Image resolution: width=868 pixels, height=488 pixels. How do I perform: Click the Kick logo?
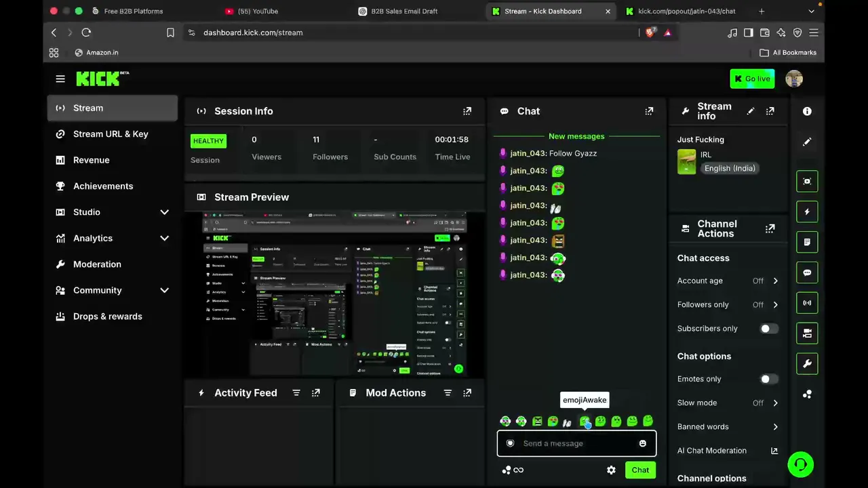[102, 79]
